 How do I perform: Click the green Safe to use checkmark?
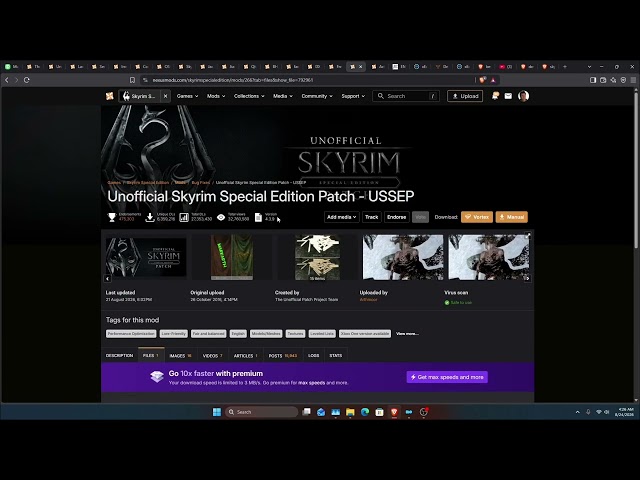point(447,302)
